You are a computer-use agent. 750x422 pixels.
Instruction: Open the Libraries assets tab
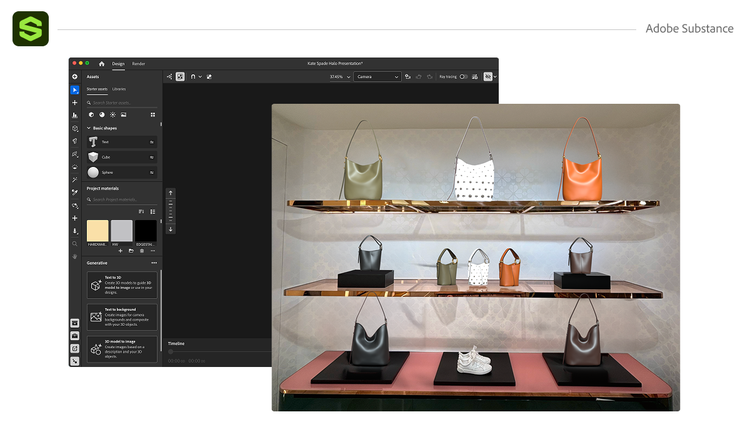(119, 89)
